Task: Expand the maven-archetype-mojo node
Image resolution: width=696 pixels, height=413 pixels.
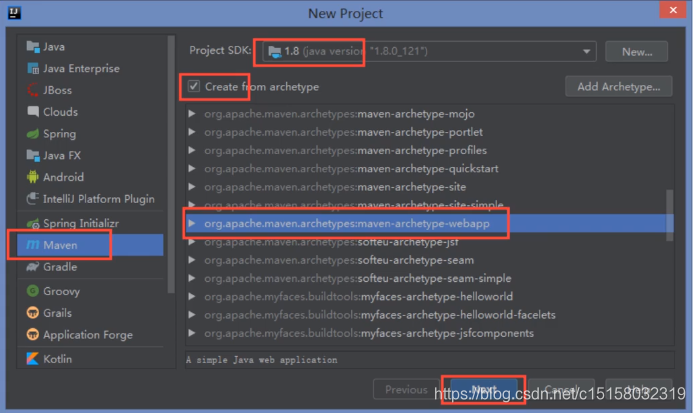Action: click(192, 114)
